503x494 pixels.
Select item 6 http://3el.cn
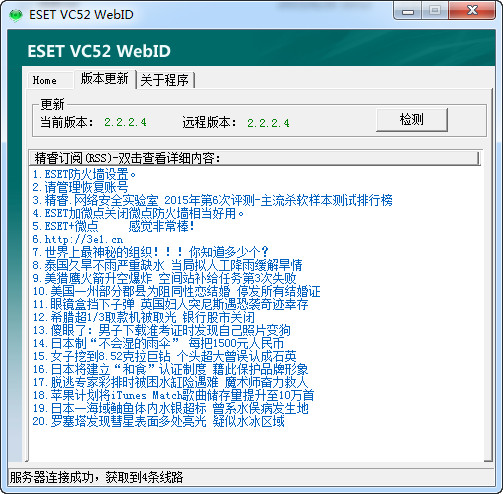(78, 239)
